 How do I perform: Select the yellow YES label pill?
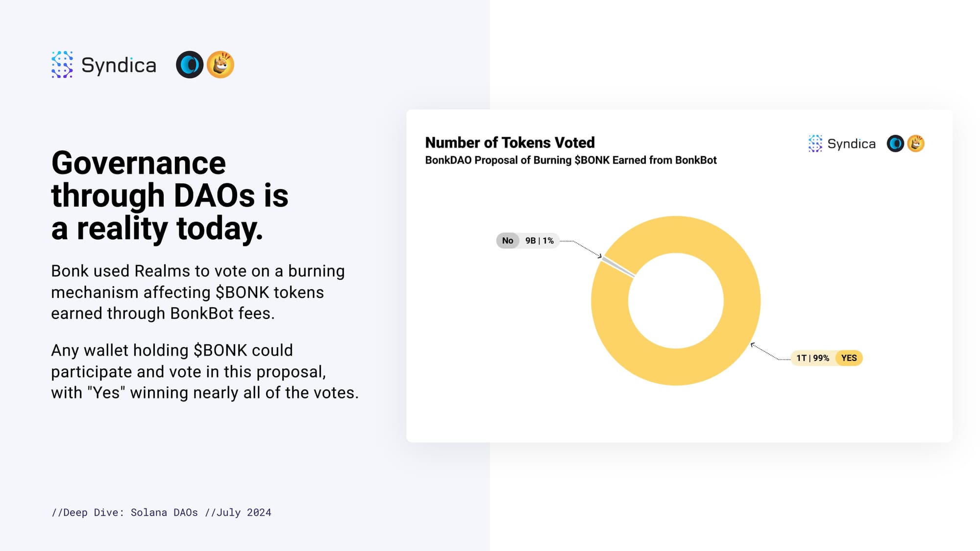pos(849,358)
